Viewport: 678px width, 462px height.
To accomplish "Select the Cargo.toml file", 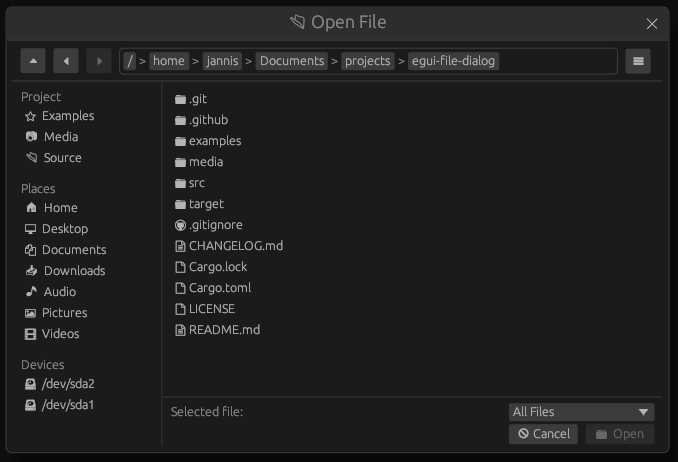I will tap(219, 288).
